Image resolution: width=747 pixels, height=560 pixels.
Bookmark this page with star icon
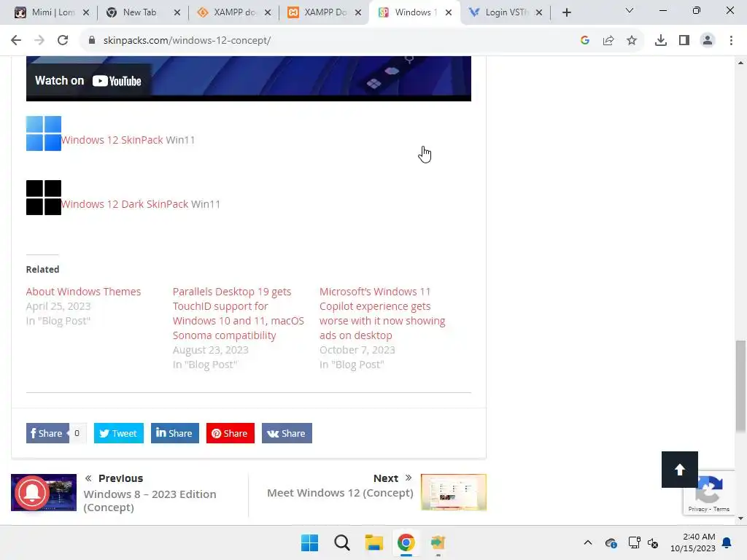(632, 41)
